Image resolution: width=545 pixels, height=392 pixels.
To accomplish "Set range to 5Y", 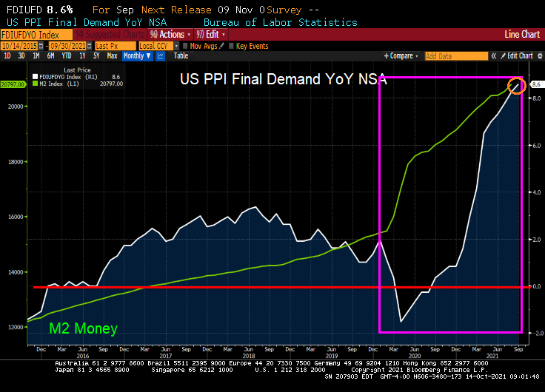I will pos(96,55).
